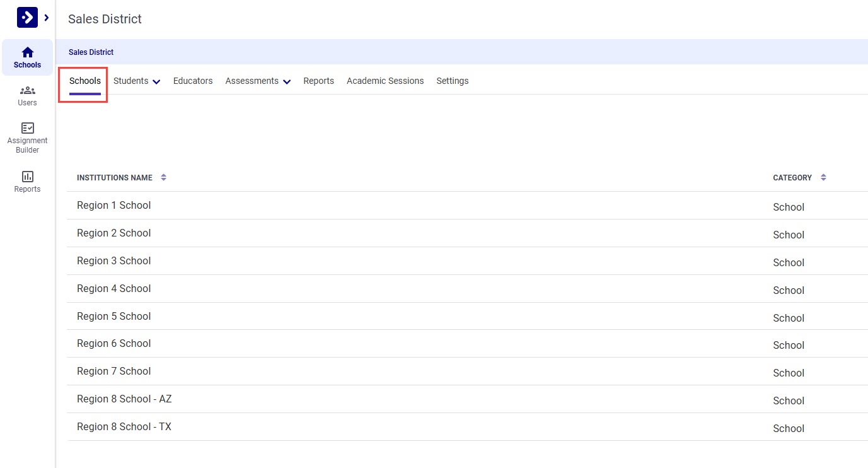Switch to the Educators tab

tap(193, 81)
